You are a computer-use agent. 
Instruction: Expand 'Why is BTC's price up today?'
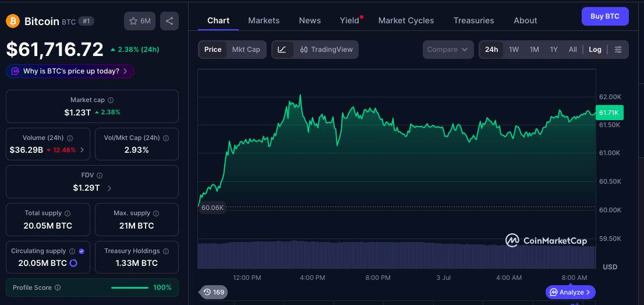click(x=70, y=71)
